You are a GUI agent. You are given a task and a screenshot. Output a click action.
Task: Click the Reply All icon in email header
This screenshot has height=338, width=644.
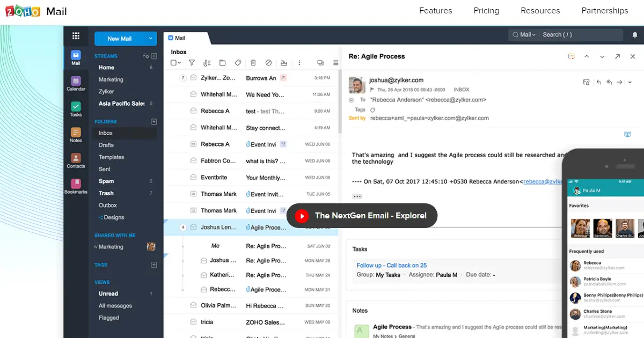coord(609,82)
